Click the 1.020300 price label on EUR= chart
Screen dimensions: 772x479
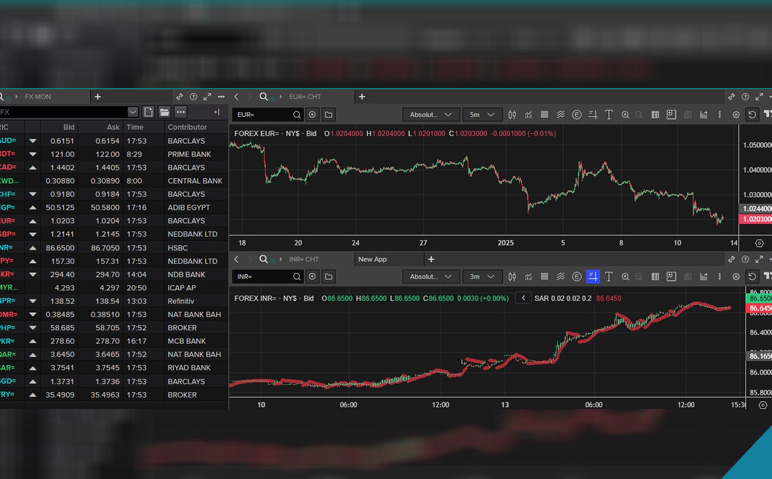[x=756, y=219]
